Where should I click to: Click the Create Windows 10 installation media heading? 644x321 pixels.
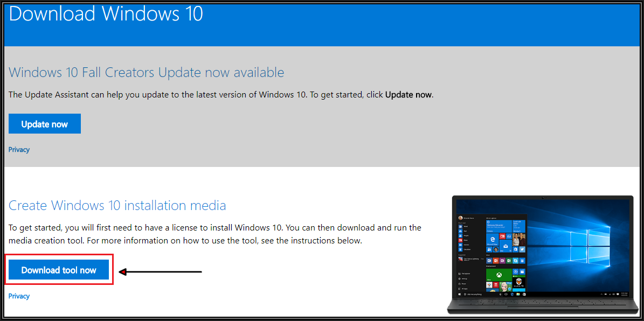pos(117,205)
